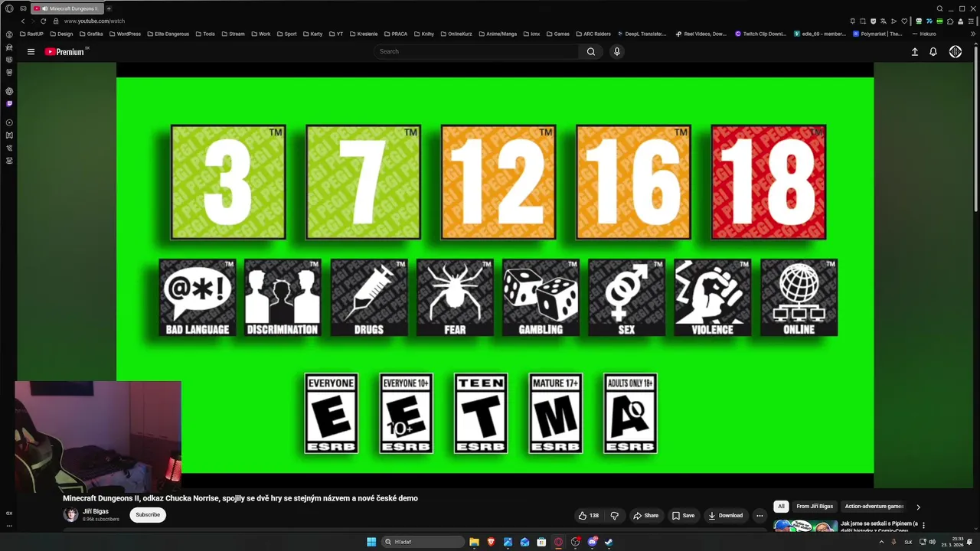Open the browser extensions puzzle icon
The width and height of the screenshot is (980, 551).
(952, 21)
